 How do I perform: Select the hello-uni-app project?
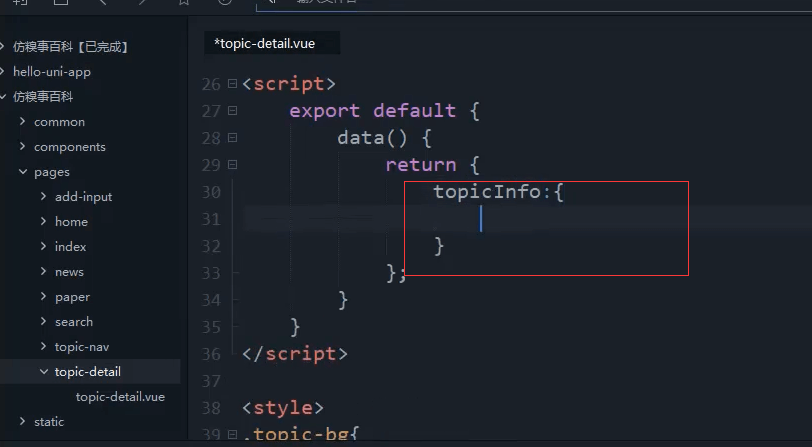coord(52,71)
